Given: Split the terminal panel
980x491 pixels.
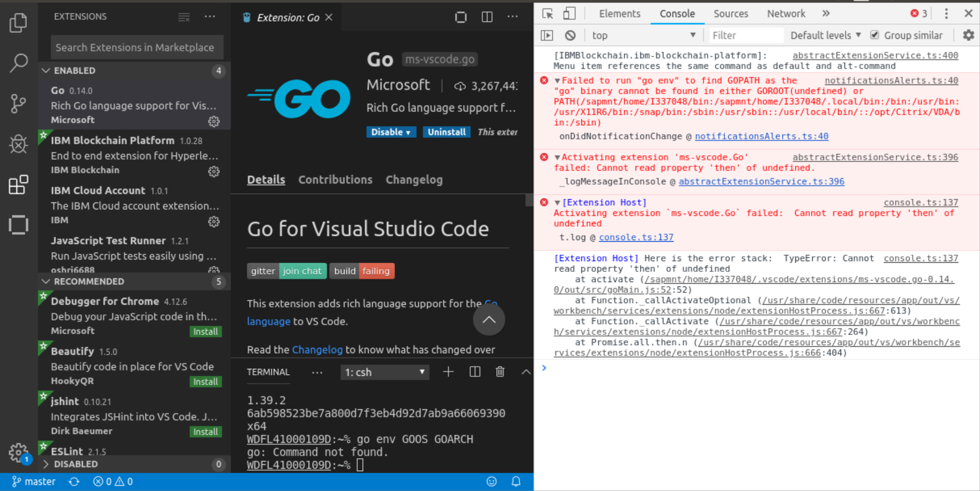Looking at the screenshot, I should [x=474, y=371].
